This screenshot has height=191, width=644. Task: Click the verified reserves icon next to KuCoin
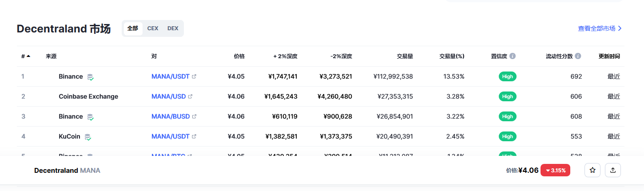(x=88, y=137)
